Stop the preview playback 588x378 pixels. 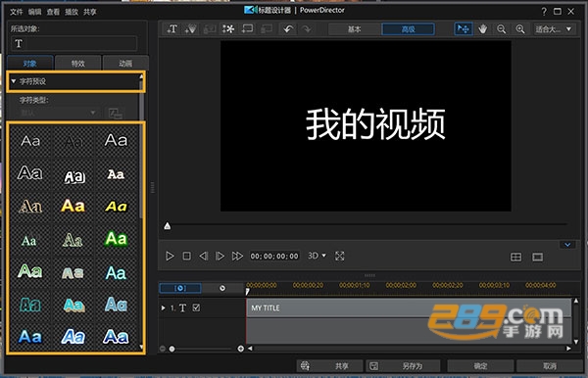coord(186,256)
